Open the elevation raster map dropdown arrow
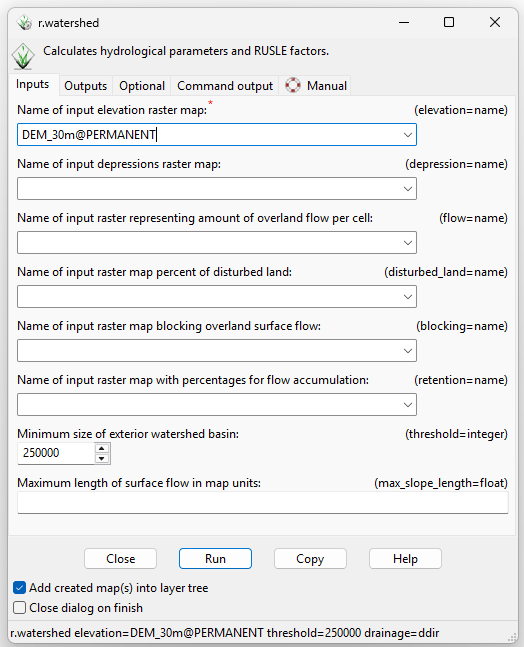524x647 pixels. point(408,135)
